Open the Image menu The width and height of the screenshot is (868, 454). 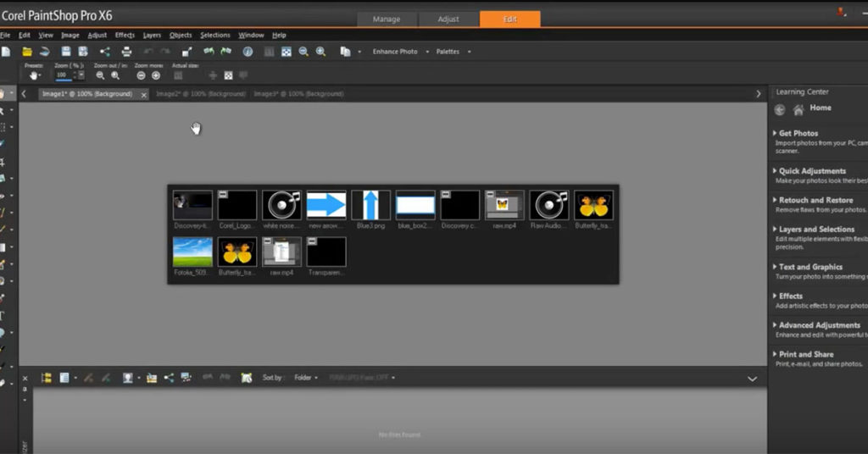70,35
